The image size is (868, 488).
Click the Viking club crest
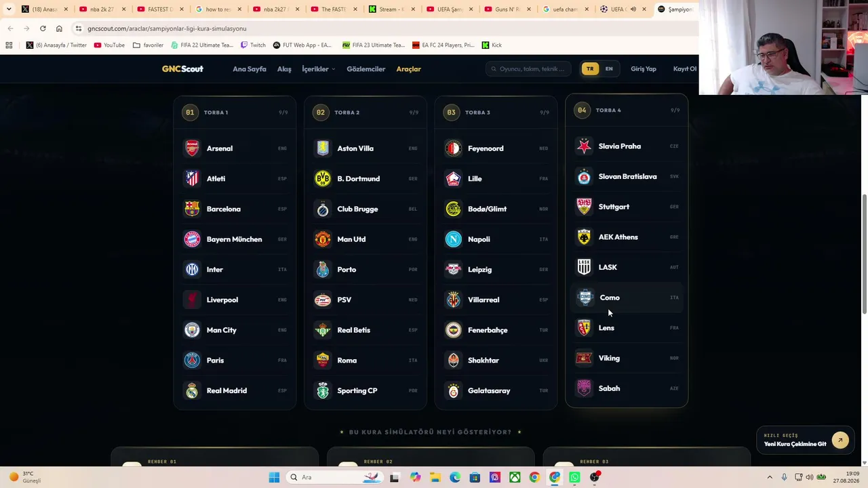584,358
